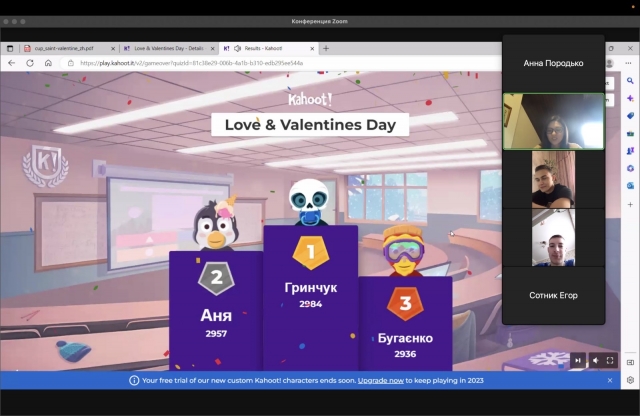
Task: Click the Kahoot! logo above the title
Action: (x=310, y=99)
